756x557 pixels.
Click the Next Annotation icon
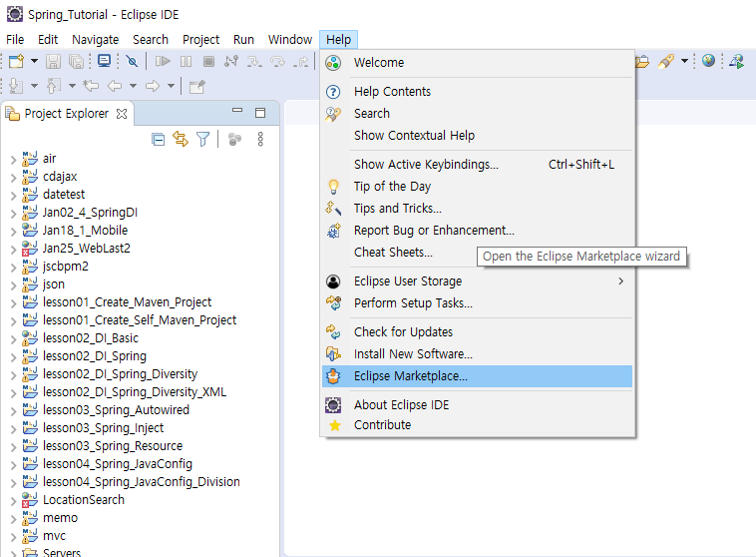16,86
